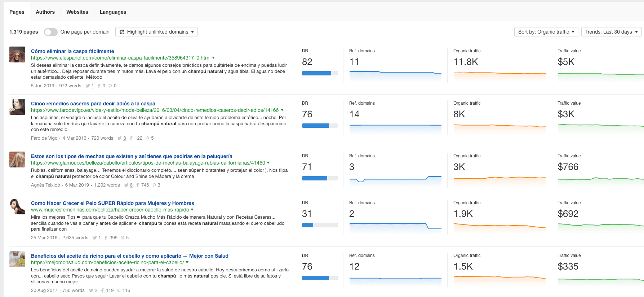Click Twitter icon on glamour.es result
This screenshot has height=297, width=644.
click(x=126, y=185)
